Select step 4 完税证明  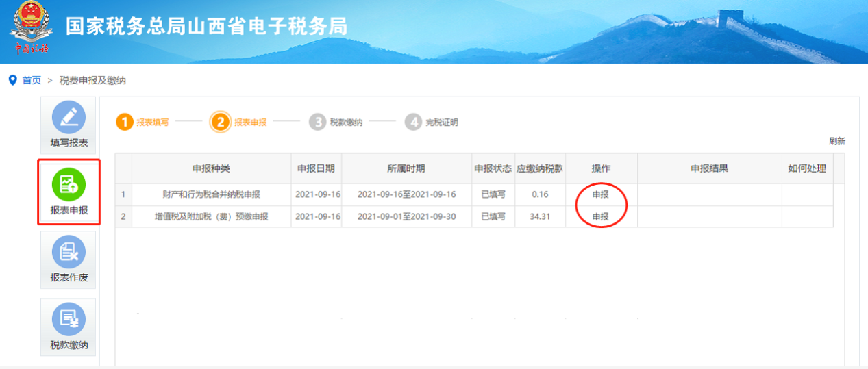tap(432, 123)
